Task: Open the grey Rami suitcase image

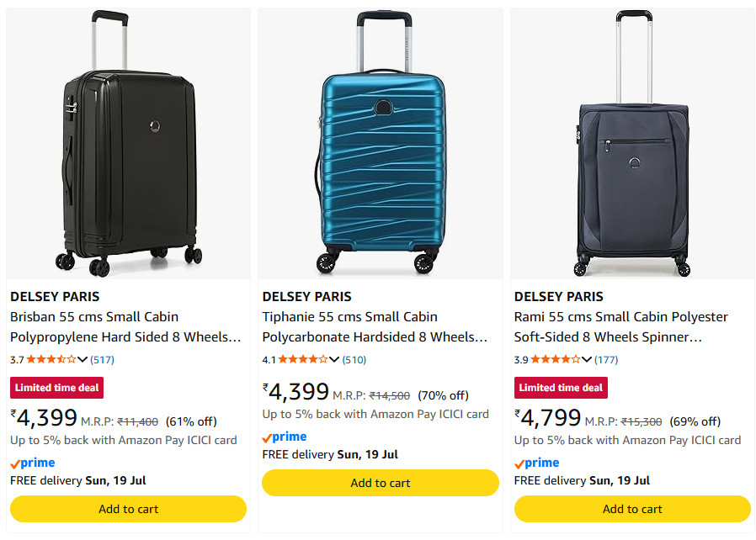Action: tap(632, 143)
